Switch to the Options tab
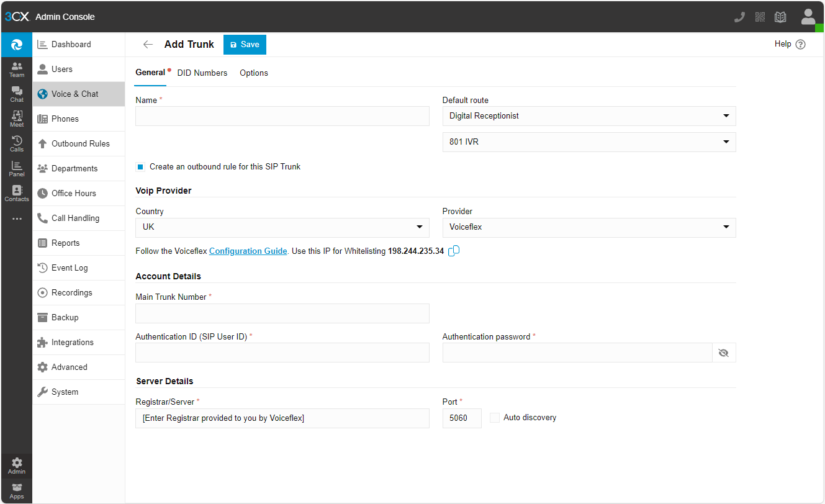825x504 pixels. pyautogui.click(x=254, y=73)
